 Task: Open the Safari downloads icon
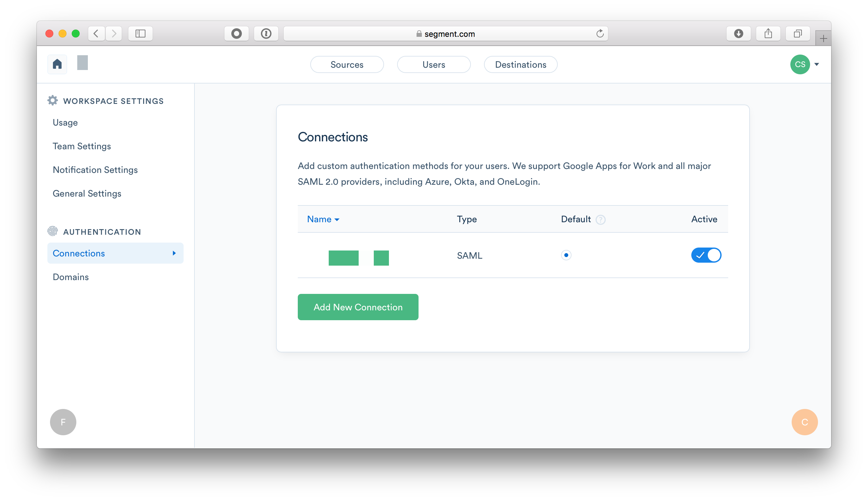click(x=738, y=34)
